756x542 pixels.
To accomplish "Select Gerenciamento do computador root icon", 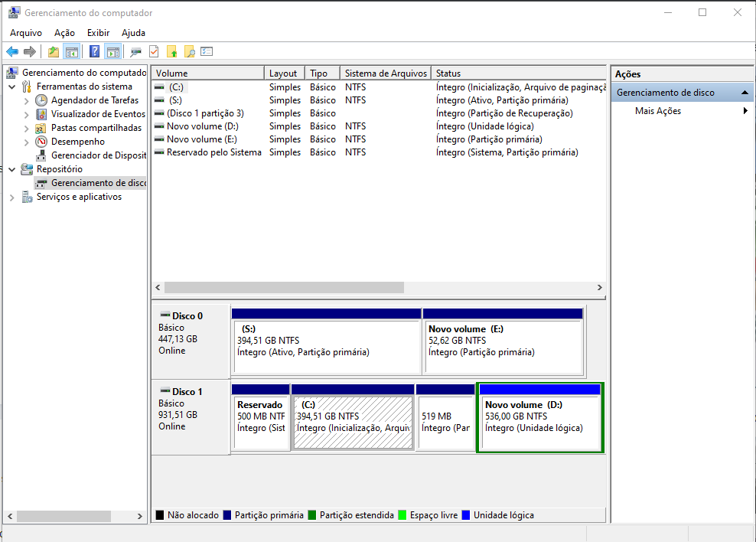I will (x=12, y=73).
